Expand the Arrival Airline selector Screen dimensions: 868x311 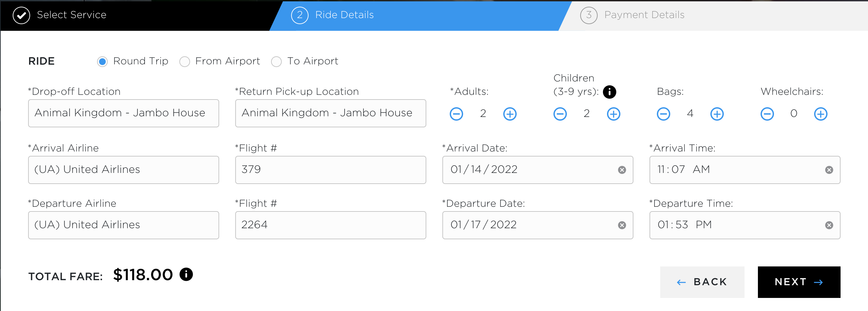[123, 170]
